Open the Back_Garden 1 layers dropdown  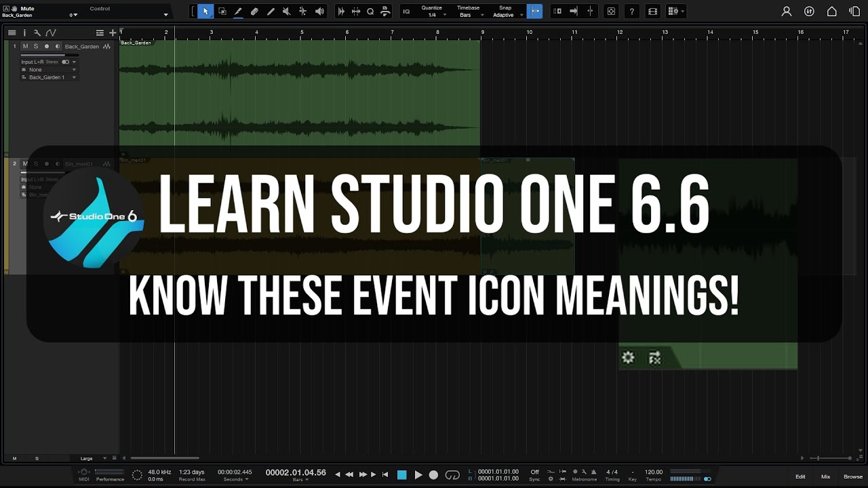click(x=49, y=77)
